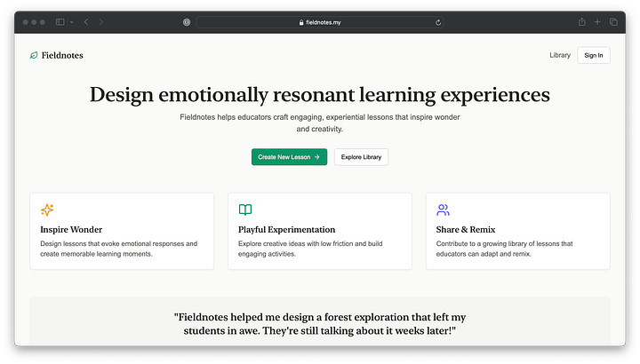The image size is (640, 364).
Task: Select the Inspire Wonder card heading
Action: coord(71,229)
